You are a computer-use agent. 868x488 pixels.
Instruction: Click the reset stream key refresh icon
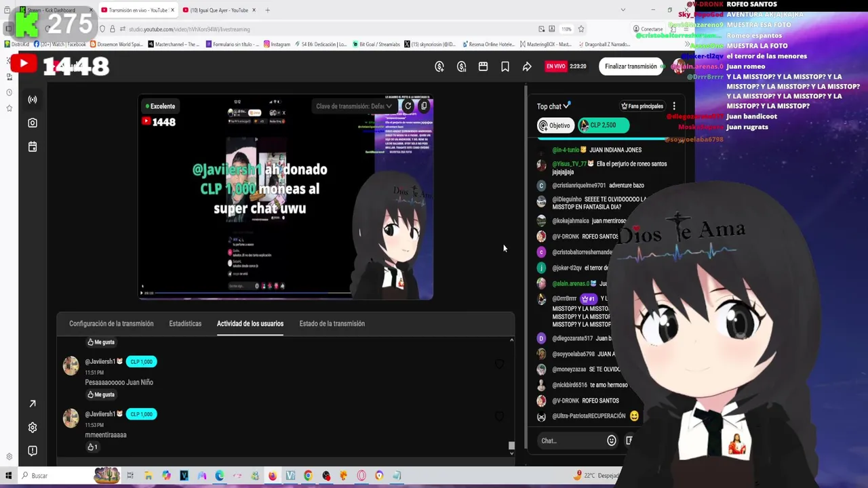click(408, 106)
